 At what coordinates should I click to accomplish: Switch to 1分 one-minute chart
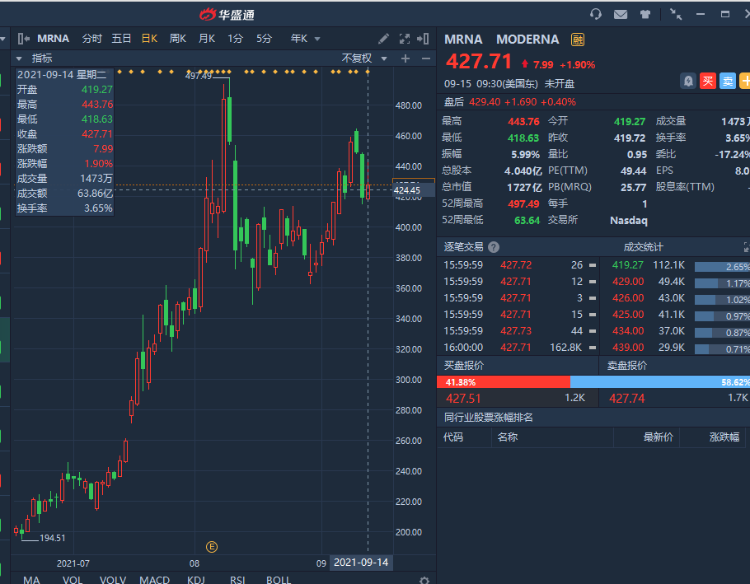(235, 39)
